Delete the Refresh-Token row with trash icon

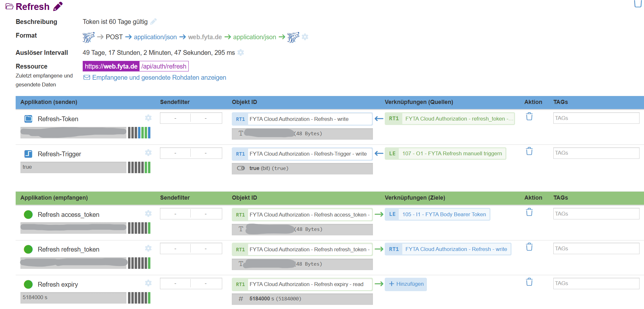point(529,117)
